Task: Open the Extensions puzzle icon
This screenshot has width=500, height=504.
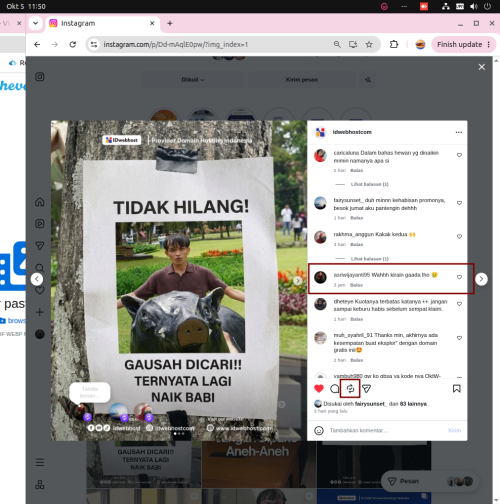Action: pyautogui.click(x=394, y=44)
